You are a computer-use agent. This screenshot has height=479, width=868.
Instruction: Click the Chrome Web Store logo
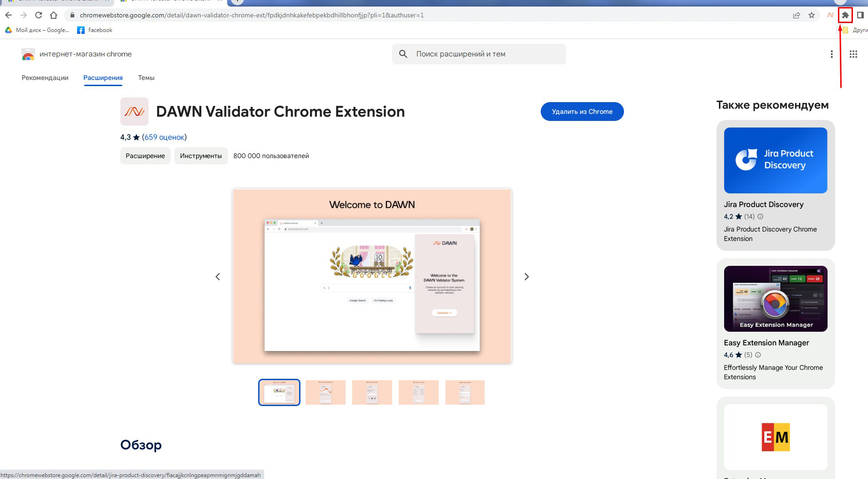point(28,54)
